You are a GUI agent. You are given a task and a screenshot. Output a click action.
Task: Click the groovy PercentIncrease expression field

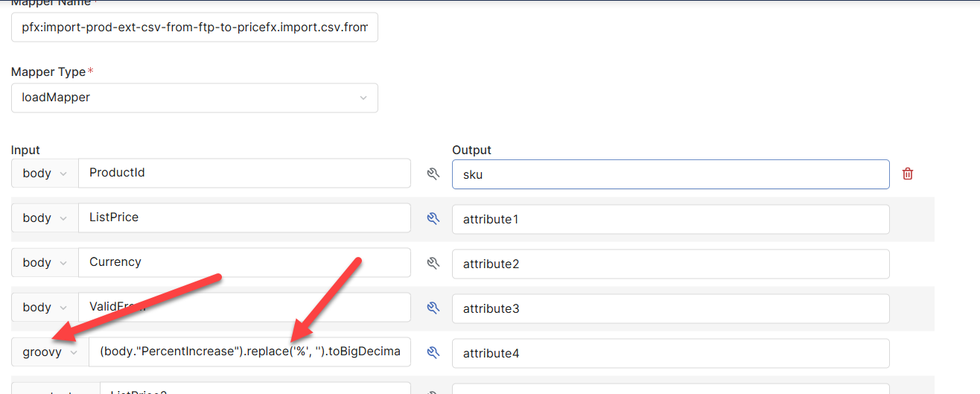click(249, 353)
